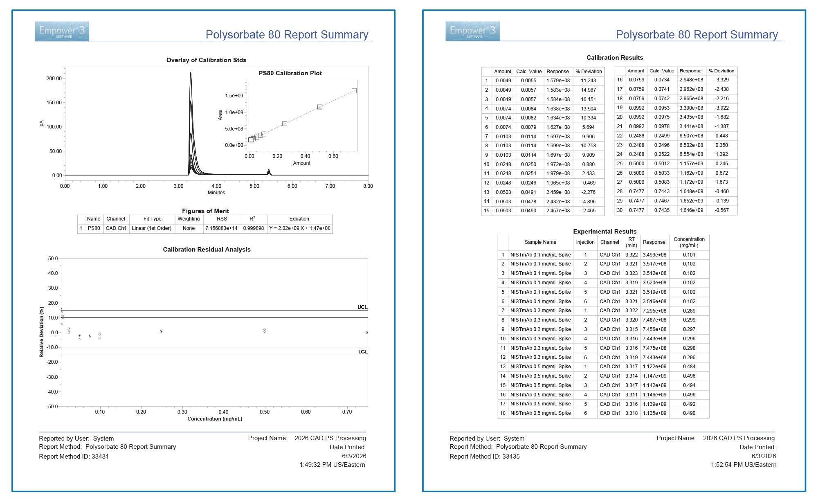
Task: Click the 'LCL' line label
Action: pos(362,352)
